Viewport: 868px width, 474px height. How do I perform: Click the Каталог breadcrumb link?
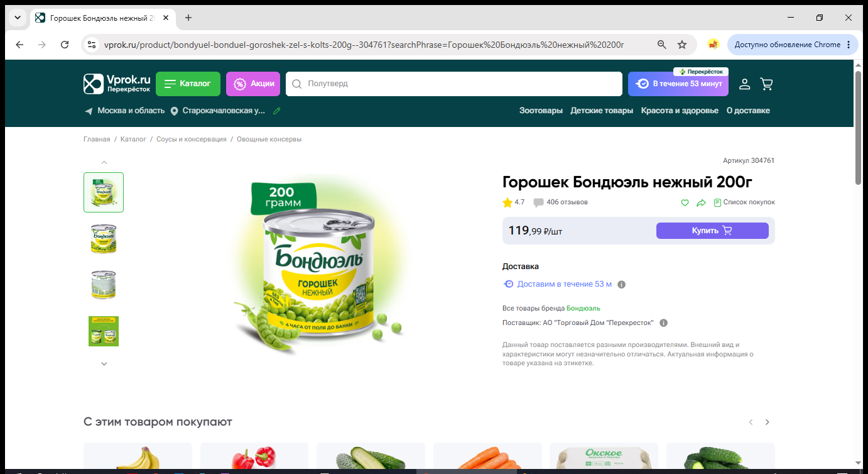coord(133,139)
